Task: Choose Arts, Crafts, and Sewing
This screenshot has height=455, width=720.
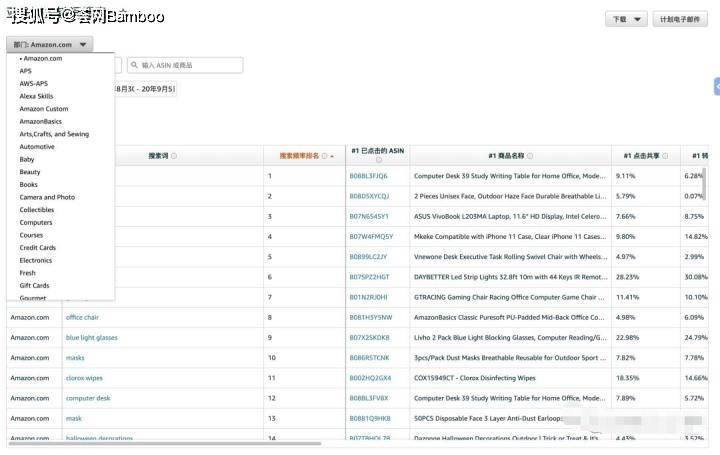Action: tap(54, 134)
